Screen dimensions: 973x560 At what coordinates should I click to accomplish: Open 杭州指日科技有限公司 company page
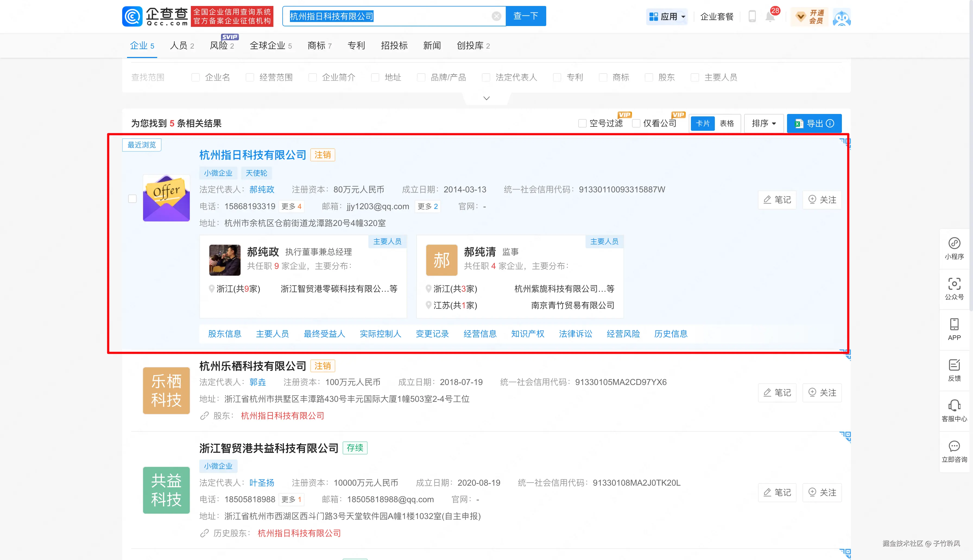point(252,155)
